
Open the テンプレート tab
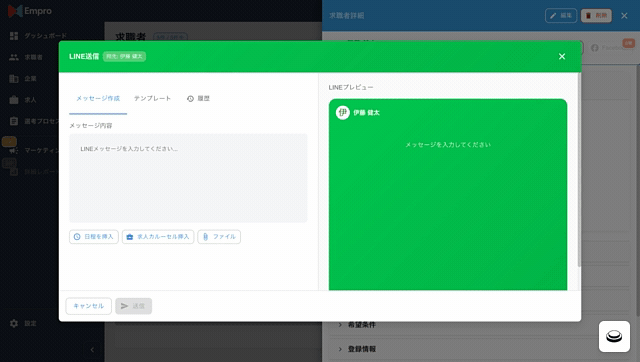[152, 98]
